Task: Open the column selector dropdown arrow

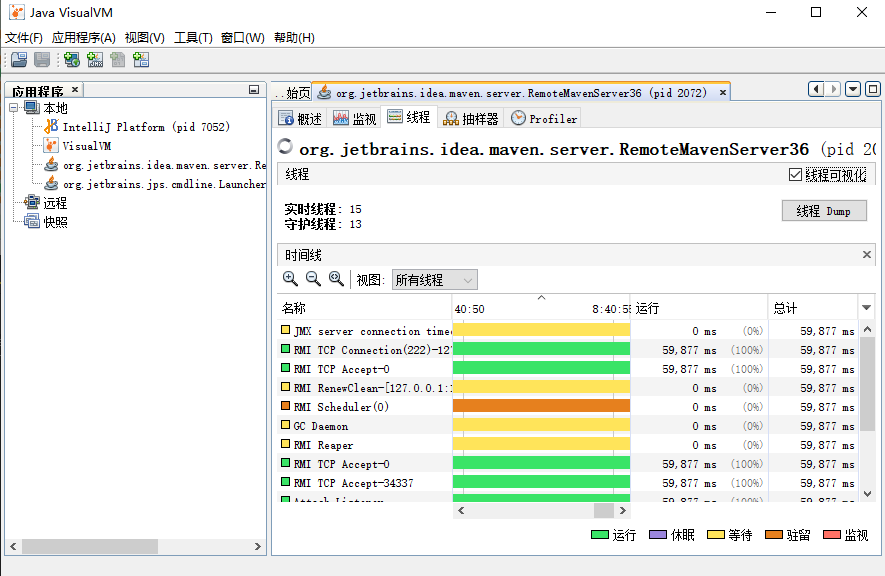Action: coord(866,308)
